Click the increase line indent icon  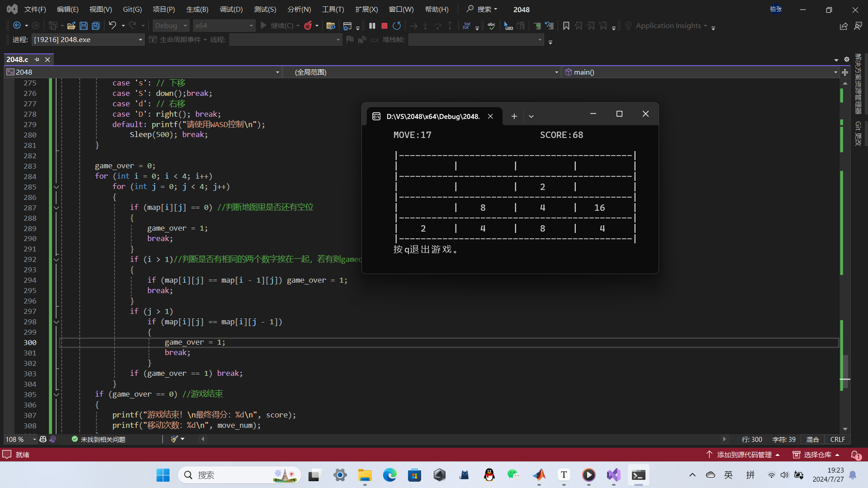[x=537, y=26]
